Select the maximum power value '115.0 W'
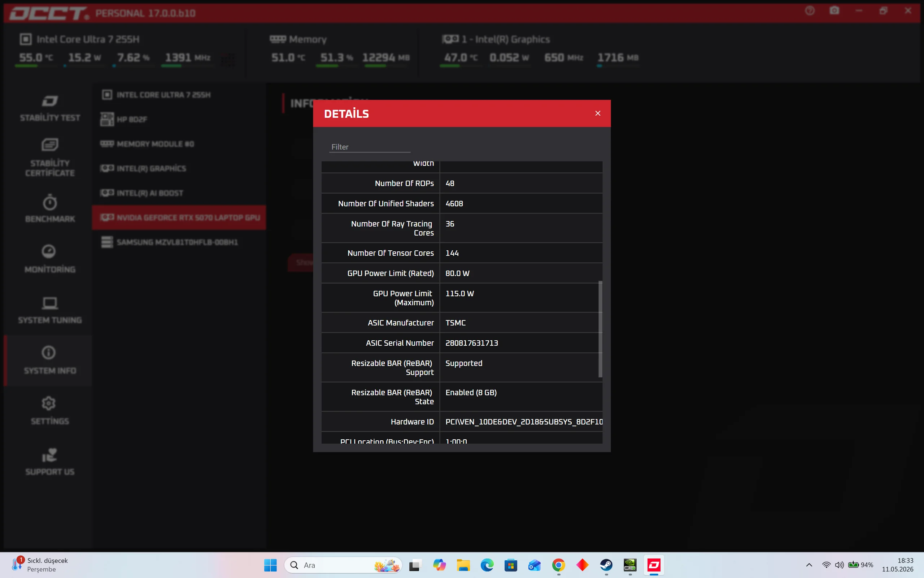This screenshot has width=924, height=578. [460, 294]
